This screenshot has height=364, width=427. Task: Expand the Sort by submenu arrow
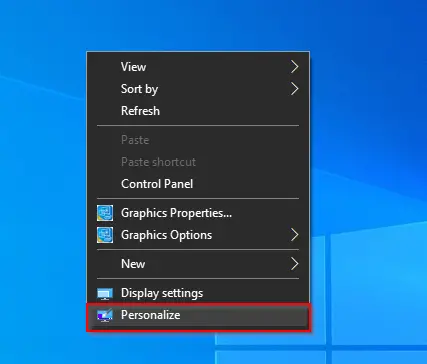click(x=294, y=89)
